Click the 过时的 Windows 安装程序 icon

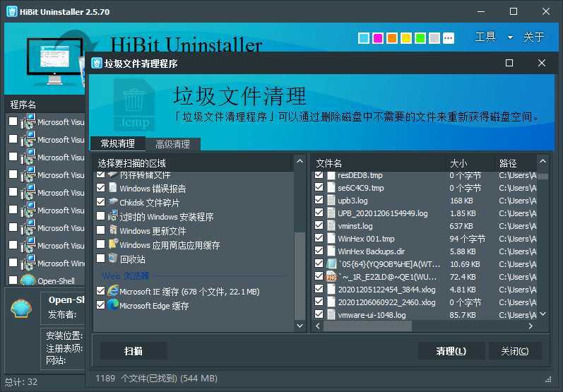[113, 216]
